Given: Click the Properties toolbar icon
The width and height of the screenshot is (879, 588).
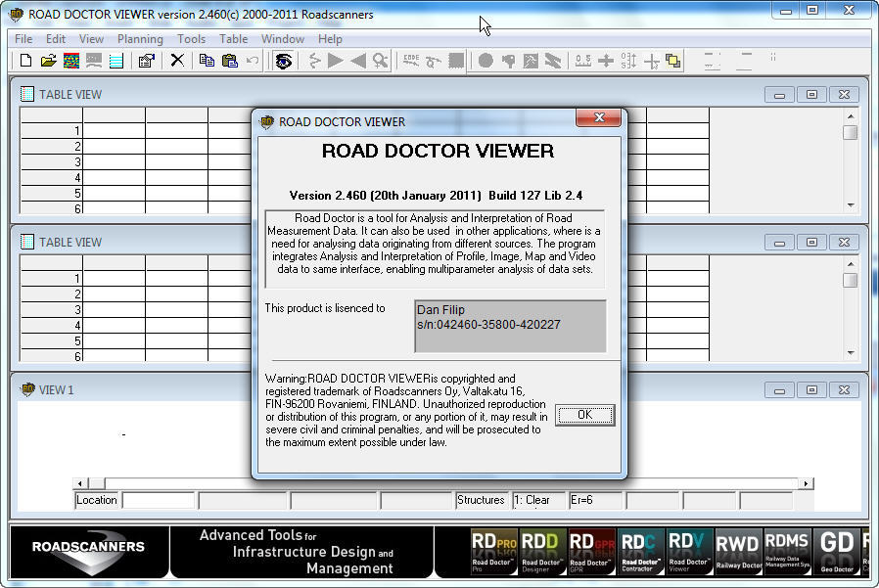Looking at the screenshot, I should tap(146, 61).
